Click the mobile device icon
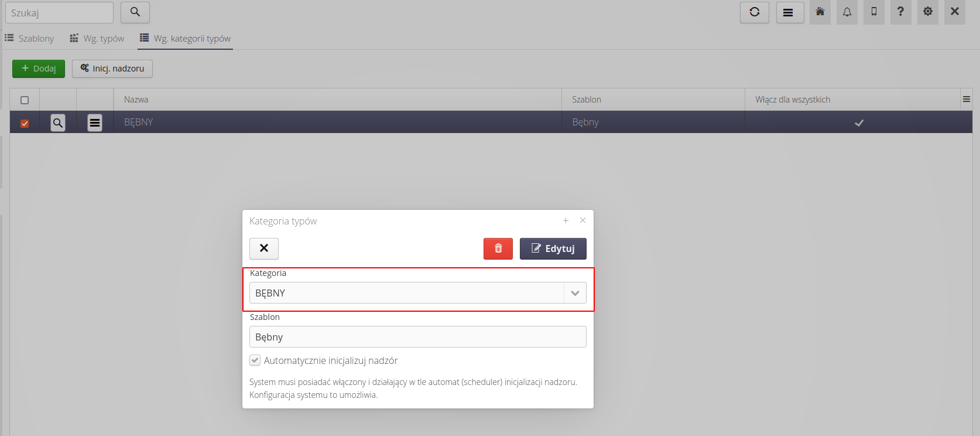The image size is (980, 436). tap(874, 12)
